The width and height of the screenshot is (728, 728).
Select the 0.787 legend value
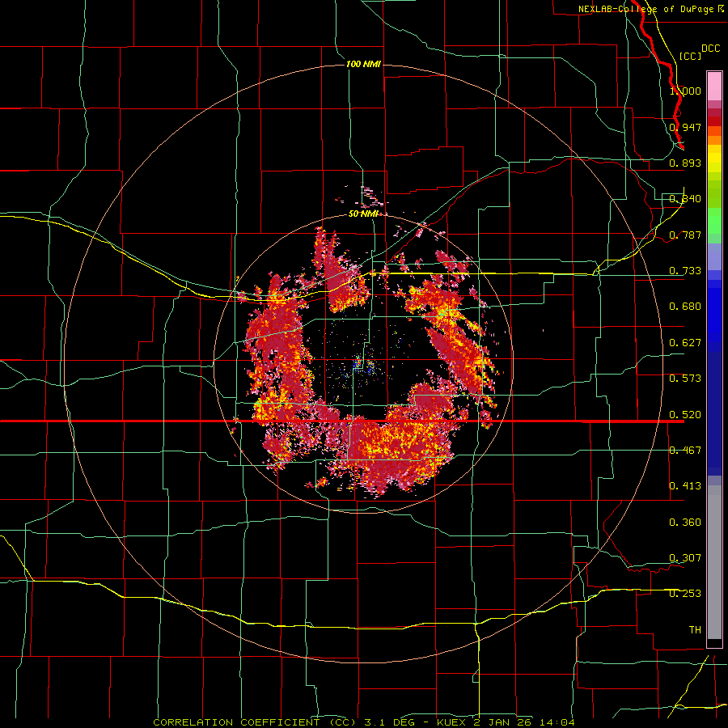[x=685, y=235]
